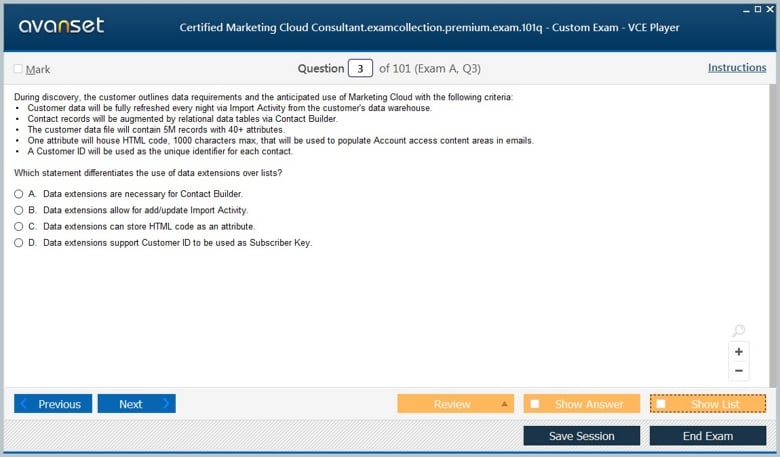
Task: Click the question "Which statement differentiates the use of data extensions over lists?"
Action: click(148, 173)
